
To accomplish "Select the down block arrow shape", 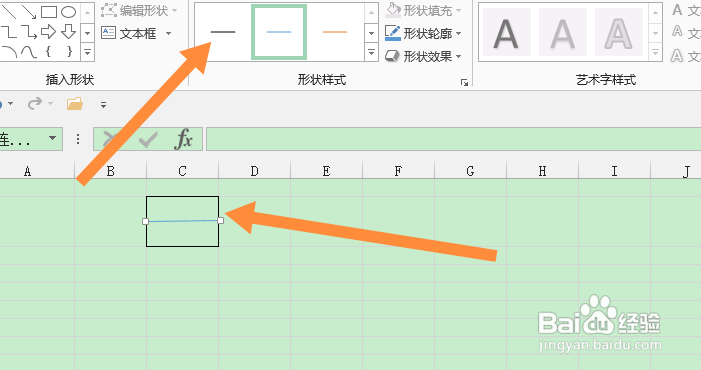I will click(x=68, y=32).
